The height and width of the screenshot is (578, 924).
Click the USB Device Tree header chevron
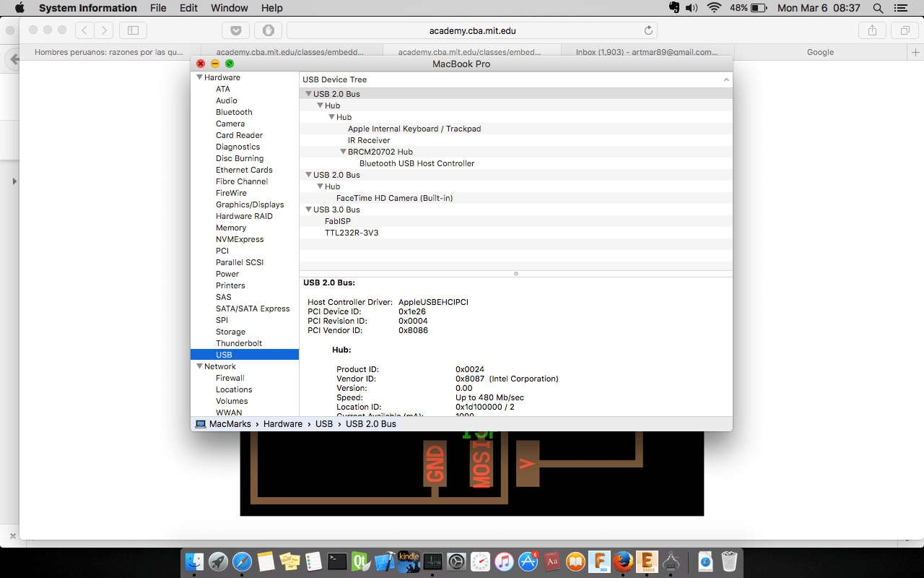(726, 79)
